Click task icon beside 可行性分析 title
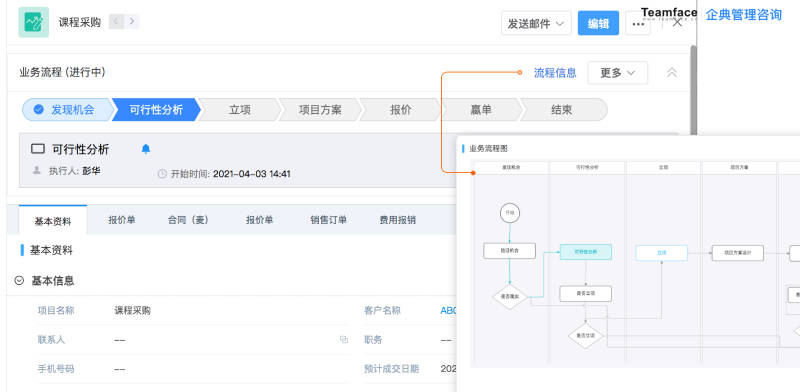Viewport: 800px width, 392px height. coord(38,149)
